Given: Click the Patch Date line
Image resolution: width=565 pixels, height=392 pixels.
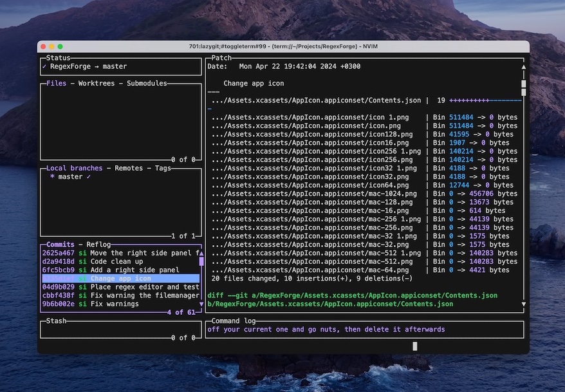Looking at the screenshot, I should point(284,66).
